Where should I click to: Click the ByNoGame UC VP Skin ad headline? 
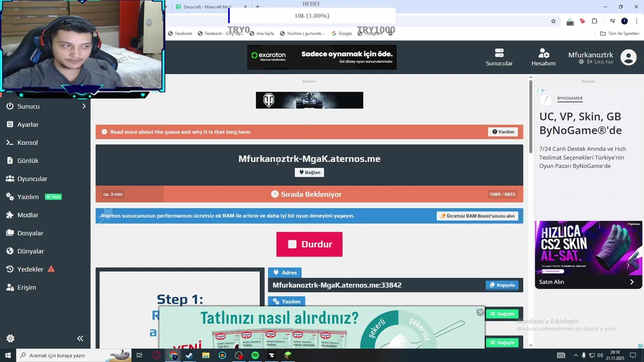point(581,123)
